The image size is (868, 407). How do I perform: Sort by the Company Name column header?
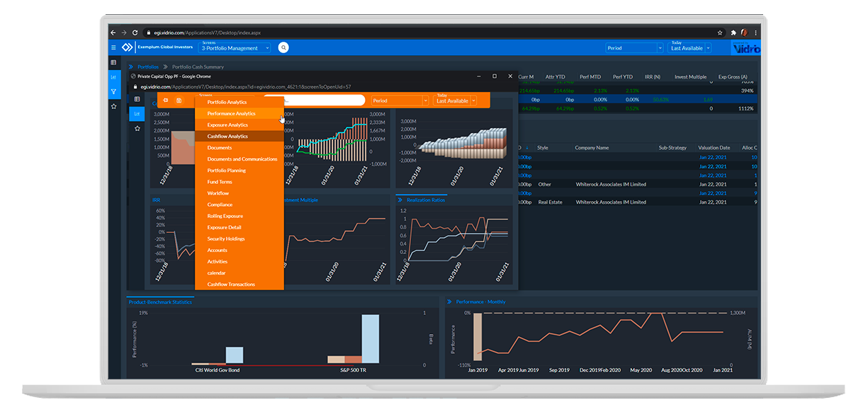tap(592, 148)
